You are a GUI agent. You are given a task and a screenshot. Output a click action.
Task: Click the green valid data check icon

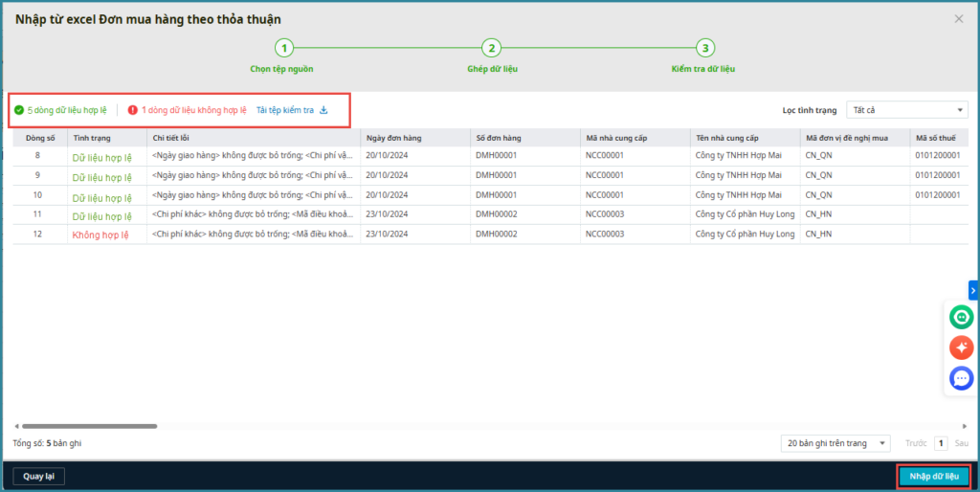pos(19,110)
